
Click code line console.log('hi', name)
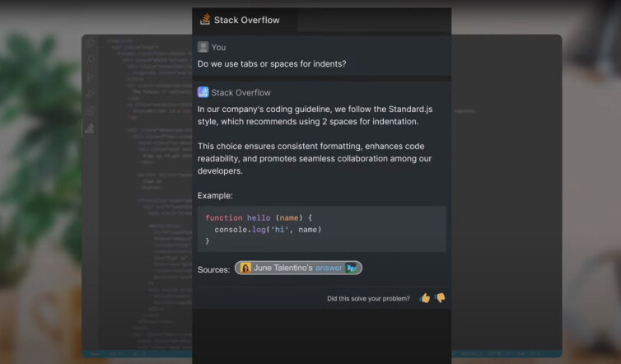click(x=268, y=230)
